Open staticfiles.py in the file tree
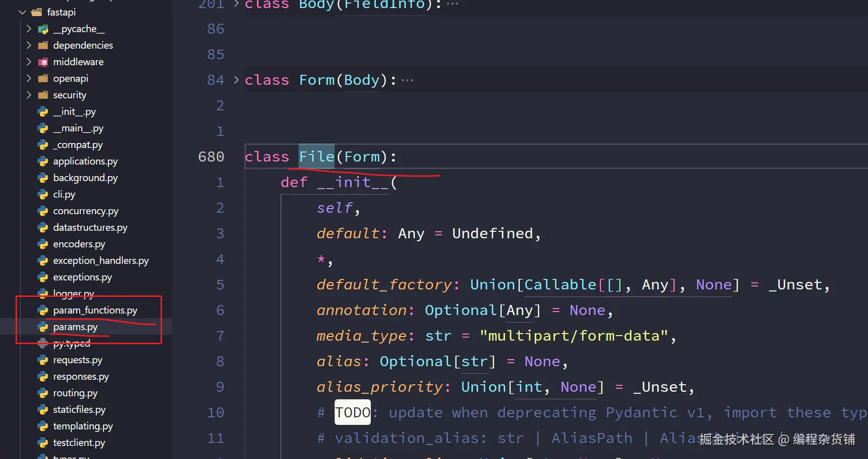Image resolution: width=868 pixels, height=459 pixels. (x=79, y=409)
